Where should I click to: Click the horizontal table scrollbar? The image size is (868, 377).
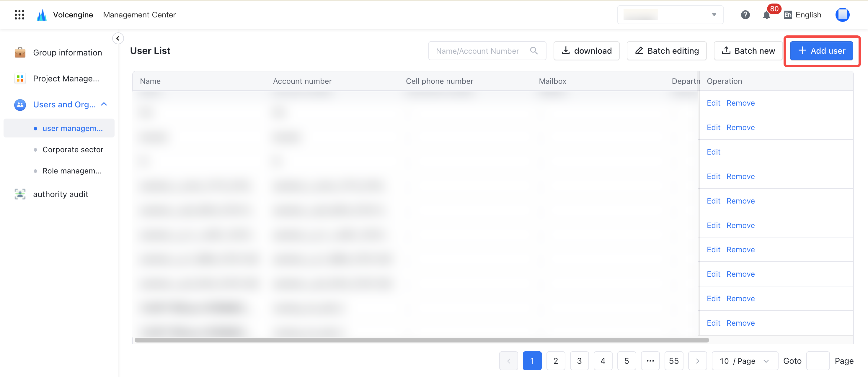click(x=422, y=340)
